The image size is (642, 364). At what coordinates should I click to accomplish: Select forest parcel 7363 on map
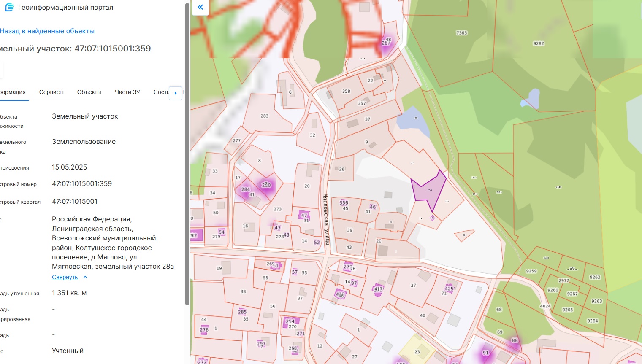click(x=461, y=33)
